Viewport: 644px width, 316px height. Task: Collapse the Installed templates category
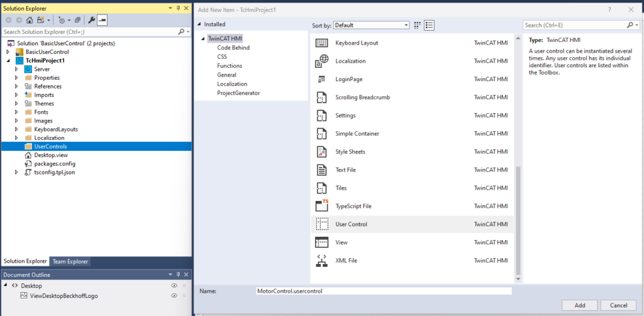click(x=199, y=25)
